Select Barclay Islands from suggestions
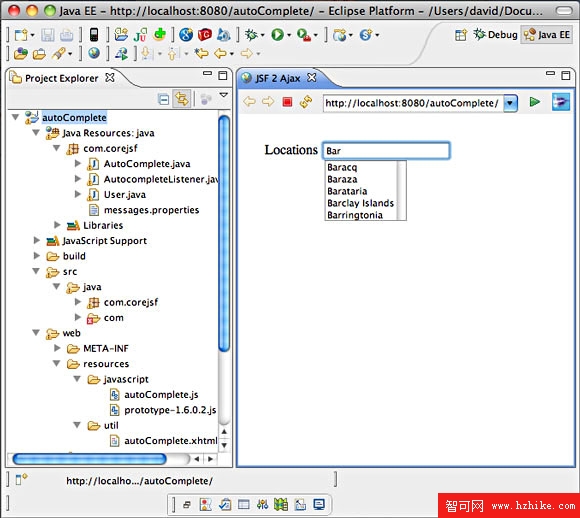The width and height of the screenshot is (580, 518). 361,203
